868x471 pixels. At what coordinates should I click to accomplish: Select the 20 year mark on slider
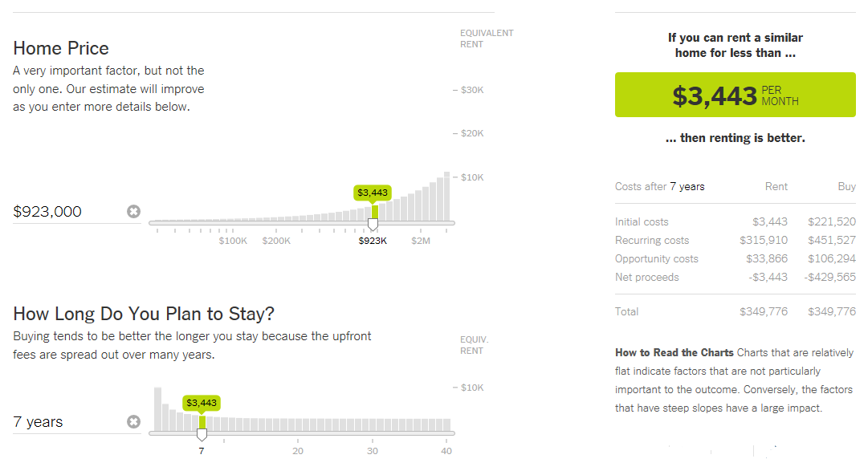tap(298, 451)
